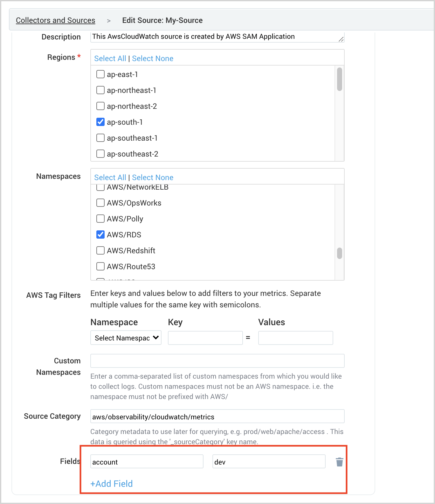Go back to Collectors and Sources
Image resolution: width=435 pixels, height=504 pixels.
pos(55,20)
